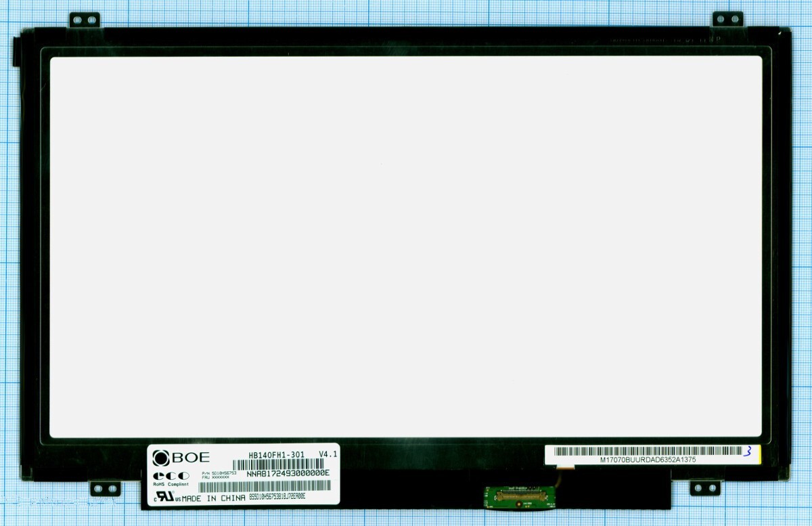
Task: Click the top-right mounting bracket
Action: [727, 20]
